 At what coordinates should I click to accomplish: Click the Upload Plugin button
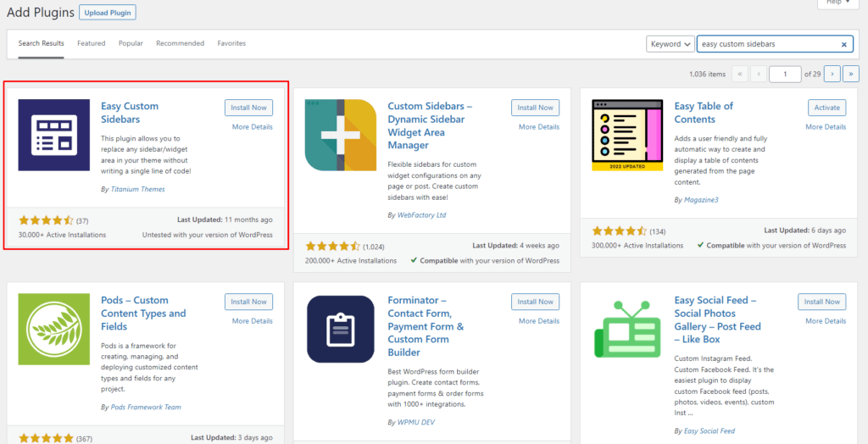pos(108,13)
